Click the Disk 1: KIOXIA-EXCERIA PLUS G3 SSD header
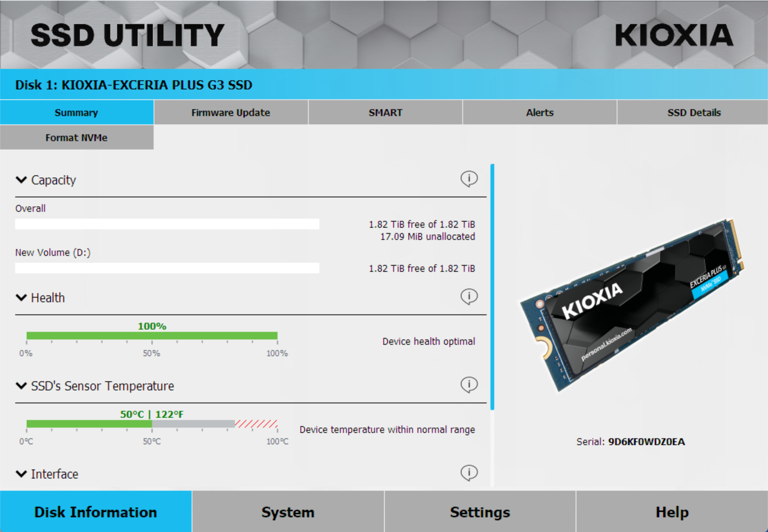 point(134,85)
